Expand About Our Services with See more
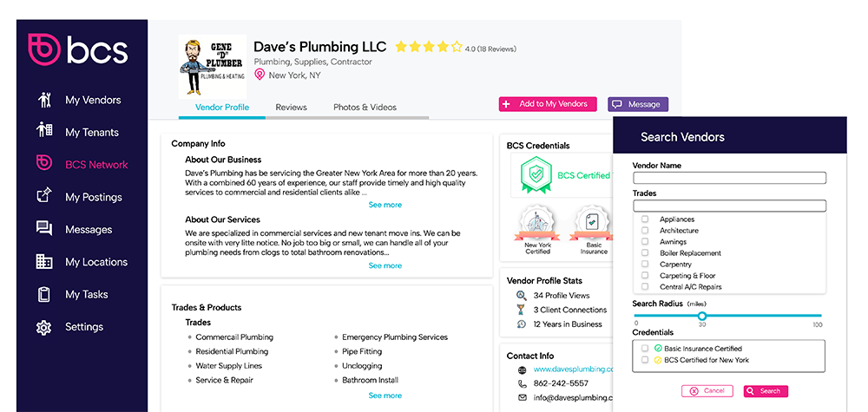868x412 pixels. pos(385,266)
